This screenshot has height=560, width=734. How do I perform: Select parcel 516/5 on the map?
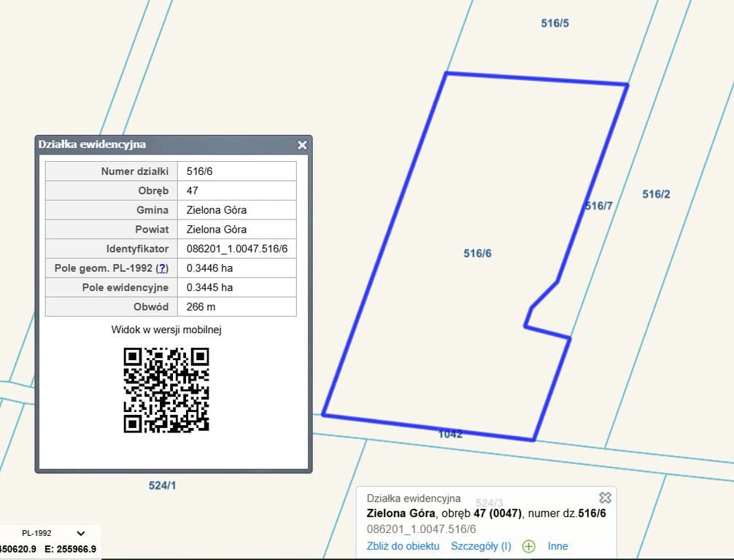(555, 23)
